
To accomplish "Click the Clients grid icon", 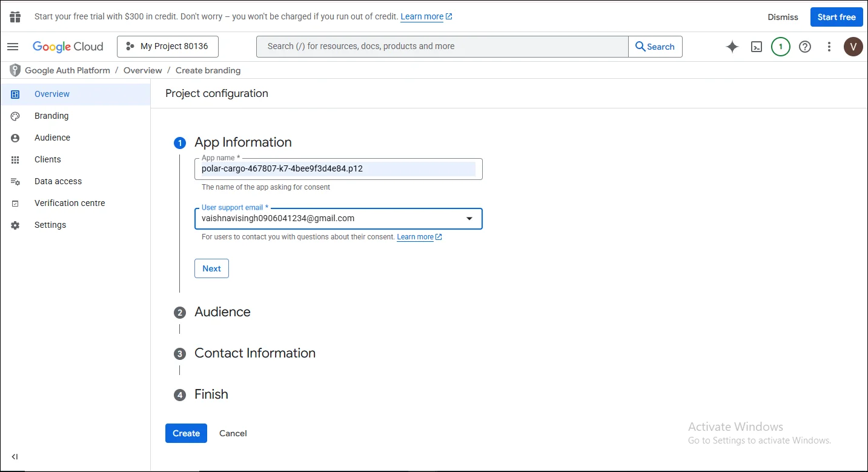I will (x=15, y=159).
